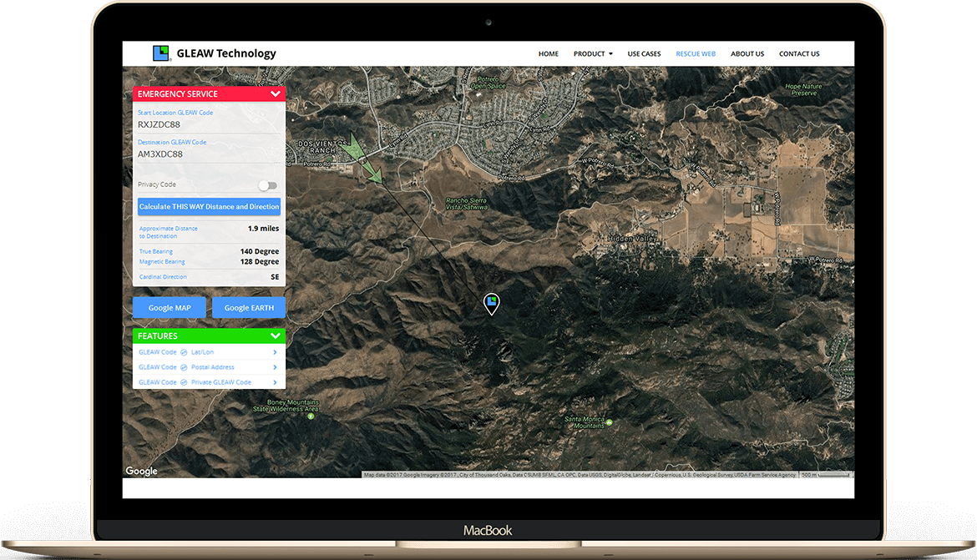Collapse the Features panel

click(x=275, y=335)
